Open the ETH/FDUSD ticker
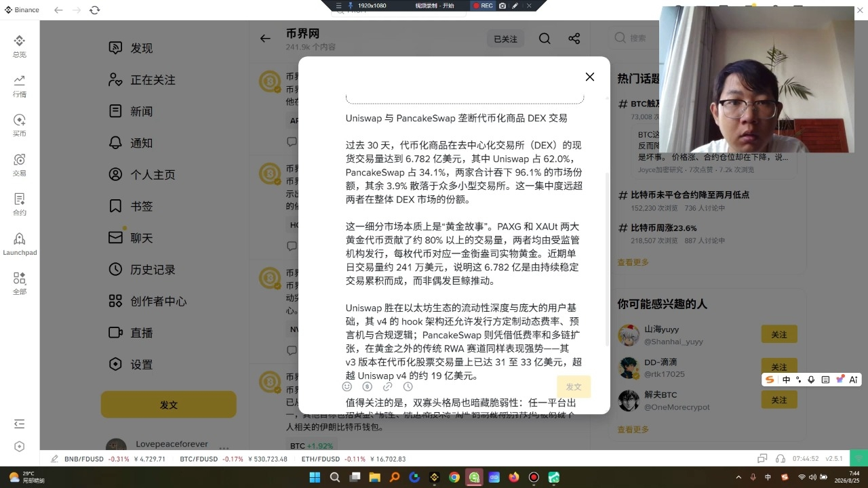Image resolution: width=868 pixels, height=488 pixels. (x=353, y=459)
